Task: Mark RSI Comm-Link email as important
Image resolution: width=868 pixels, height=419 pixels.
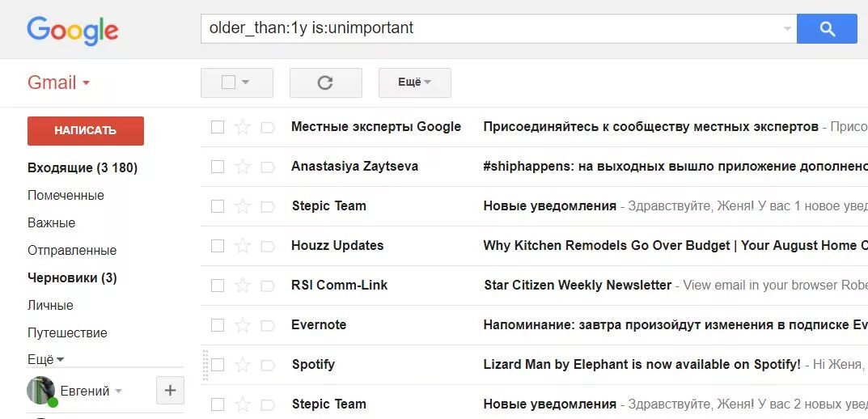Action: coord(268,286)
